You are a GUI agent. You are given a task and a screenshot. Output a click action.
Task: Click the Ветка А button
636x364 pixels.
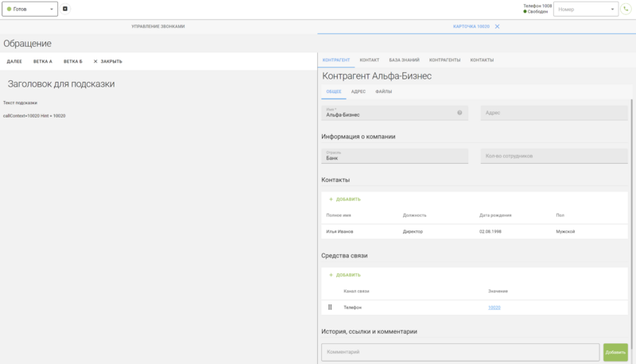[43, 61]
